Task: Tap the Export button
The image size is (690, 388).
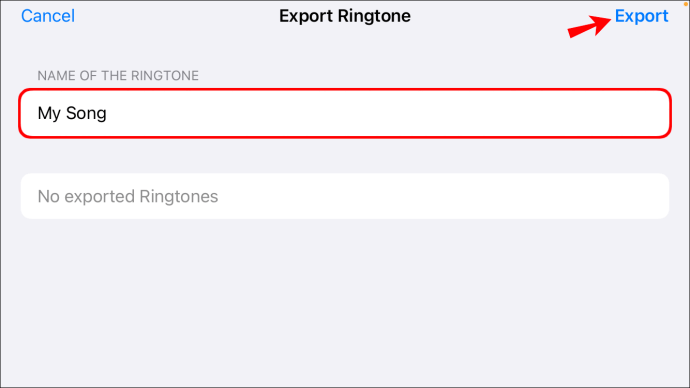Action: (x=641, y=16)
